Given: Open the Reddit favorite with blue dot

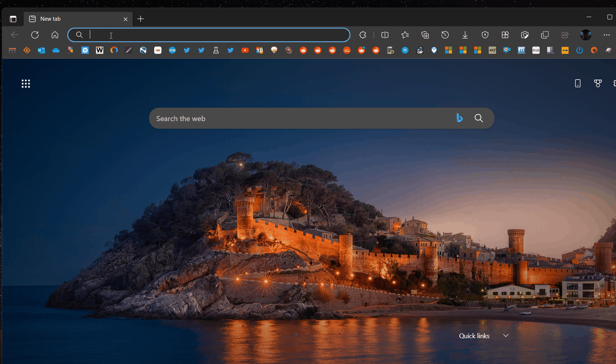Looking at the screenshot, I should 361,50.
